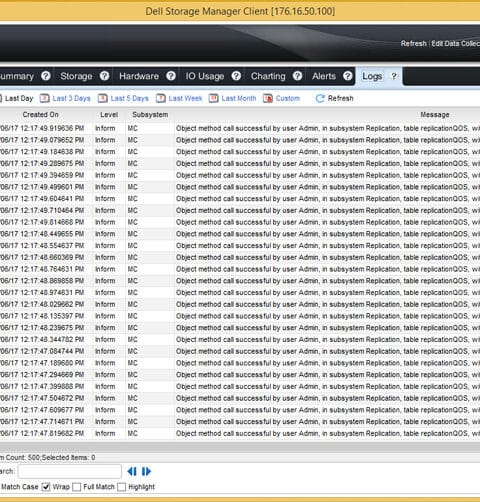This screenshot has height=502, width=480.
Task: Sort by the Created On column header
Action: click(x=40, y=115)
